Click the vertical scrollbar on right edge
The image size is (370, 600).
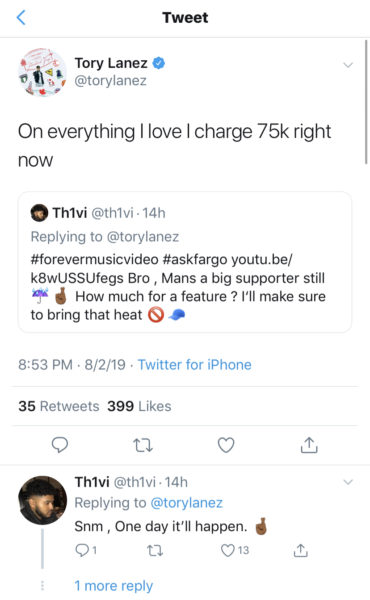pyautogui.click(x=366, y=101)
